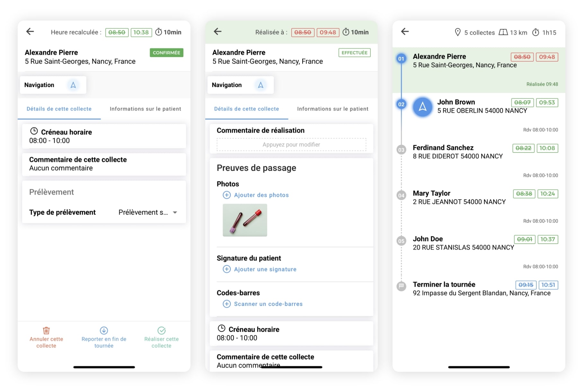Screen dimensions: 583x392
Task: Click the circular arrow icon for Reporter en fin de tournée
Action: click(104, 330)
